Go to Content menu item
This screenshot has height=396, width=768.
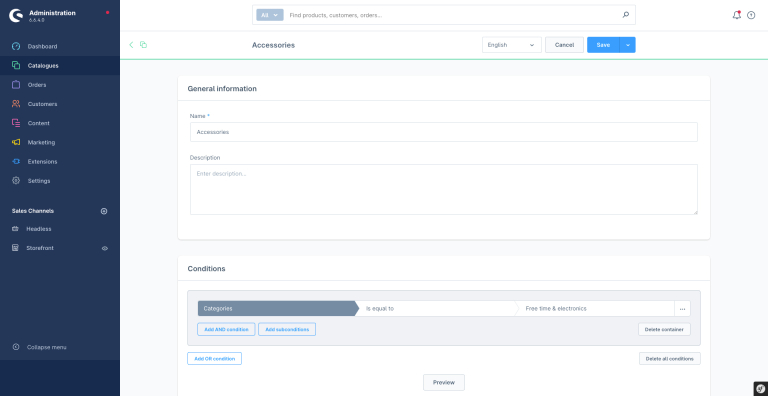point(38,123)
